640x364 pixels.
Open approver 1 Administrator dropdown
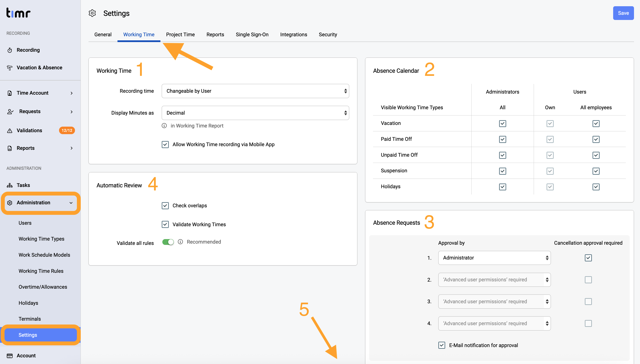(494, 258)
